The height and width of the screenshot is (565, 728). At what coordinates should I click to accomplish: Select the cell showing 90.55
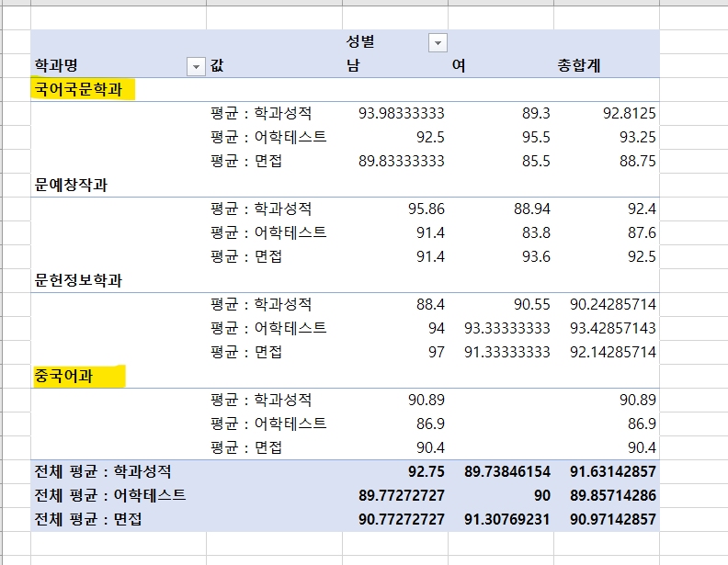(x=531, y=304)
